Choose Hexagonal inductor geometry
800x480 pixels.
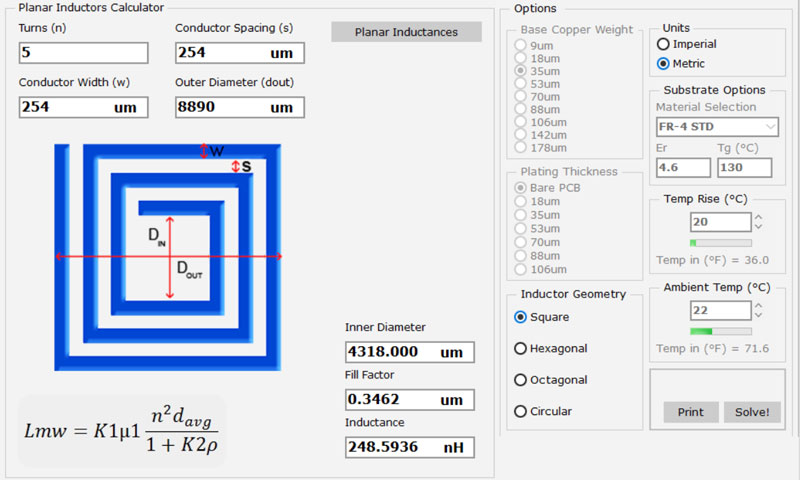pyautogui.click(x=520, y=348)
